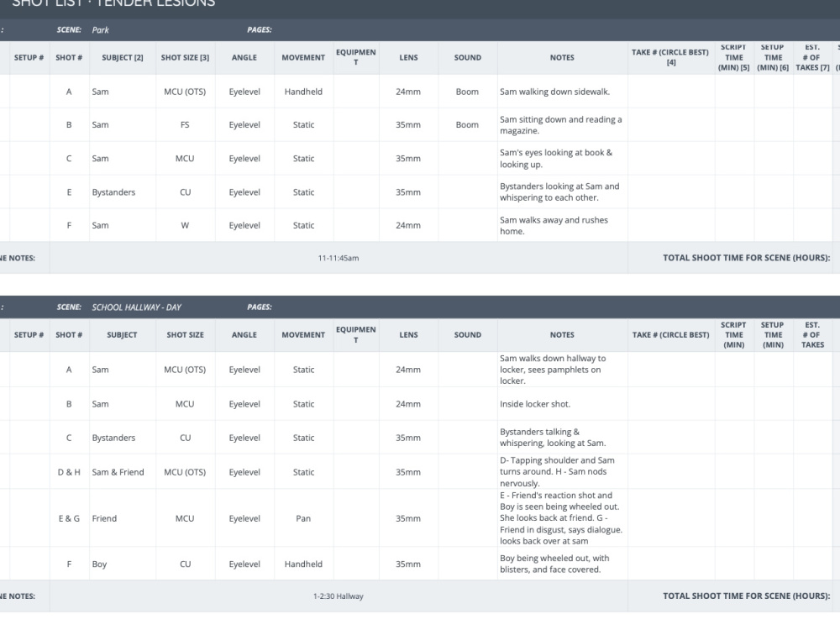840x630 pixels.
Task: Select 'Bystanders' in the School Hallway table
Action: 113,438
